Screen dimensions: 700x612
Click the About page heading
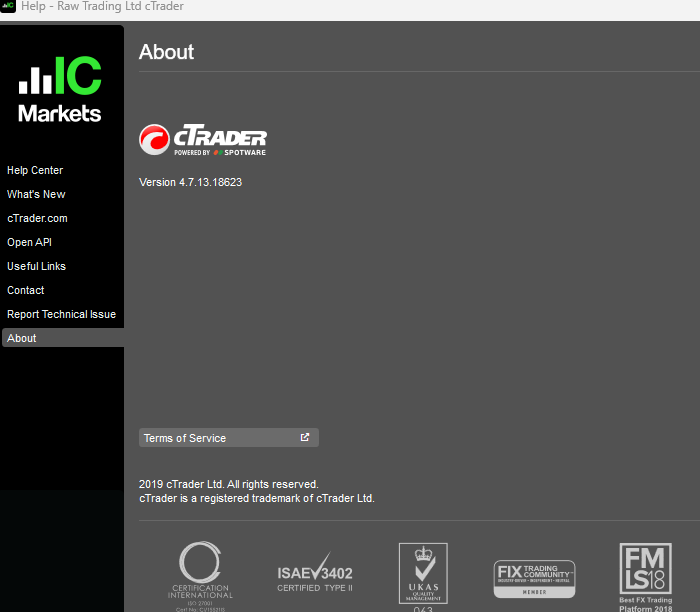coord(166,52)
